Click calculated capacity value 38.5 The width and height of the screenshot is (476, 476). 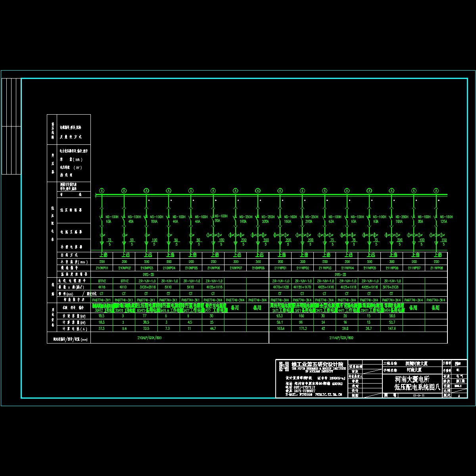tap(146, 322)
